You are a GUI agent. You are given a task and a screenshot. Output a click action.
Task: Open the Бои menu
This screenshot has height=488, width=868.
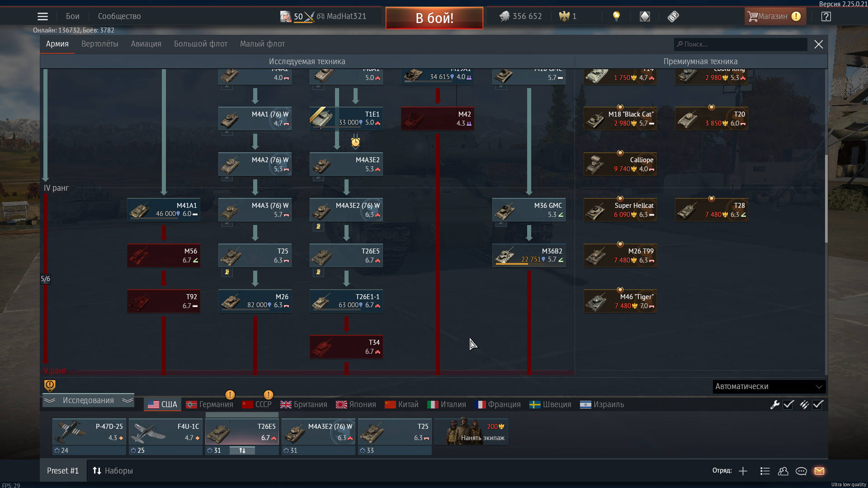click(x=72, y=16)
